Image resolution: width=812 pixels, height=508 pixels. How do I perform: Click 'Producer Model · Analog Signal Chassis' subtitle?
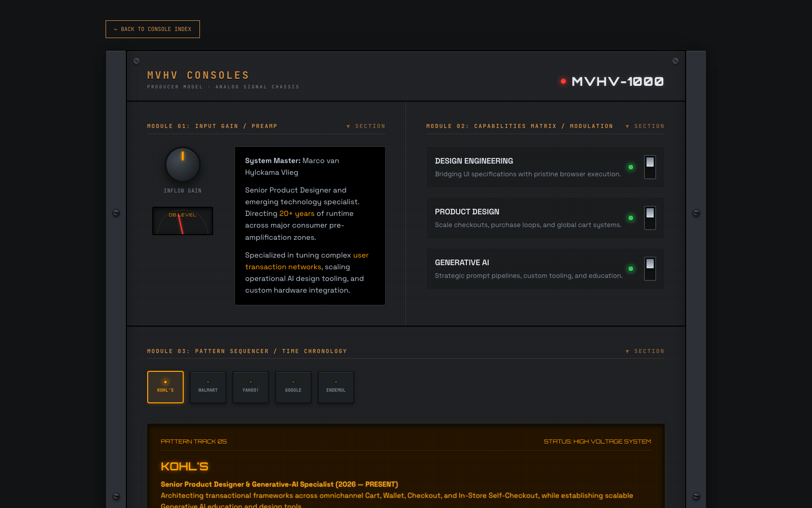pyautogui.click(x=223, y=87)
